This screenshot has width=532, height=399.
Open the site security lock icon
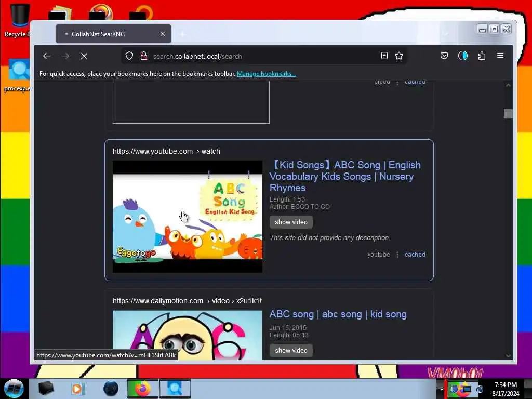click(x=144, y=56)
